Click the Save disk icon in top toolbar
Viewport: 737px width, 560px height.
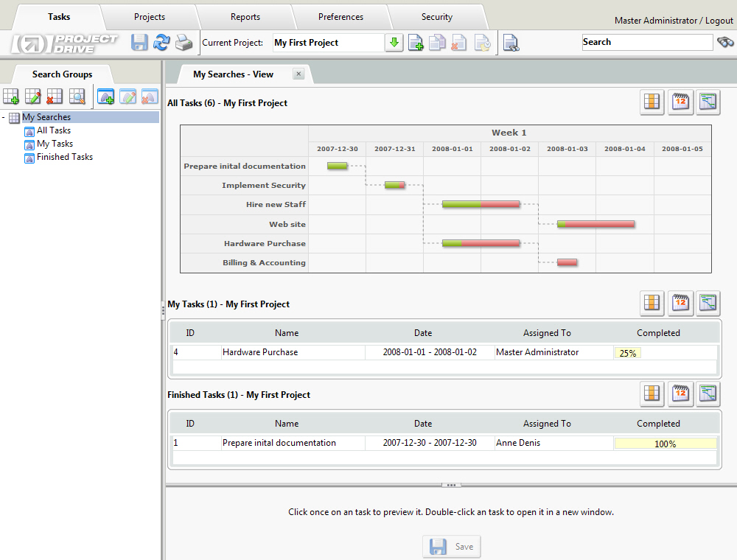(x=139, y=42)
